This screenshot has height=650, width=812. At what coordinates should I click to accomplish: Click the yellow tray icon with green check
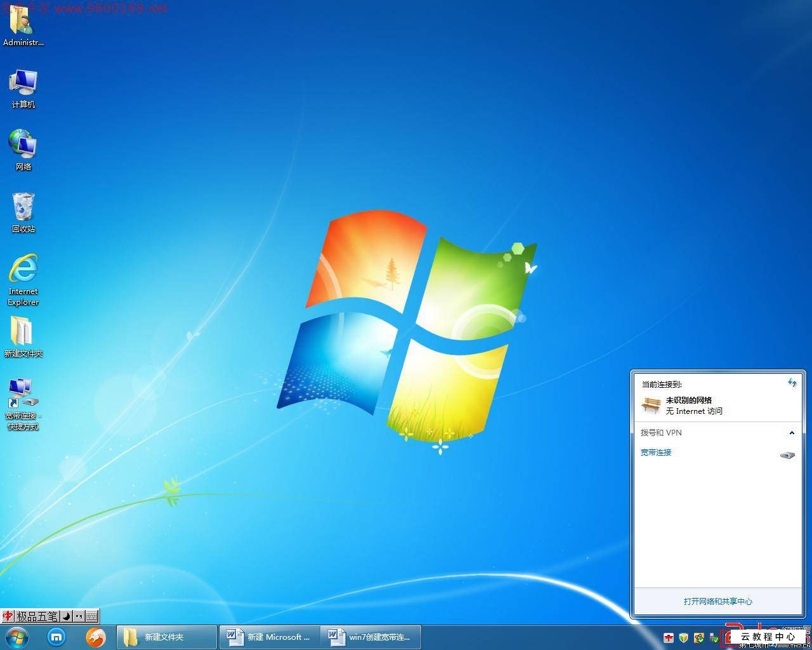click(x=698, y=638)
